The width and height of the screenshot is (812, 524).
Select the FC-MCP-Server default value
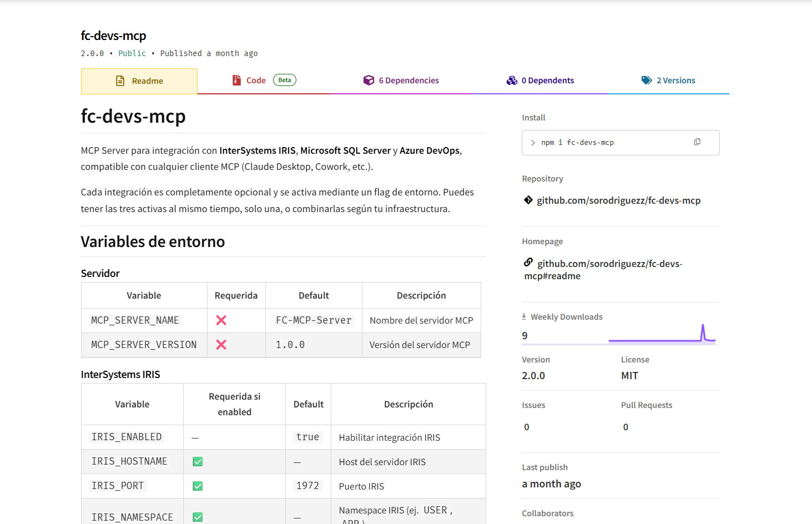(314, 320)
